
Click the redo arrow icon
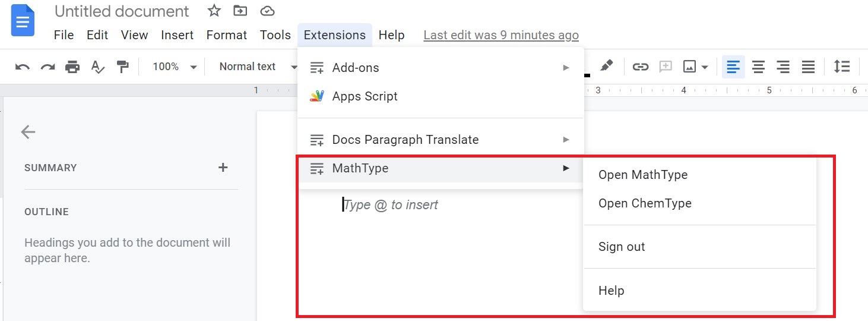(47, 67)
